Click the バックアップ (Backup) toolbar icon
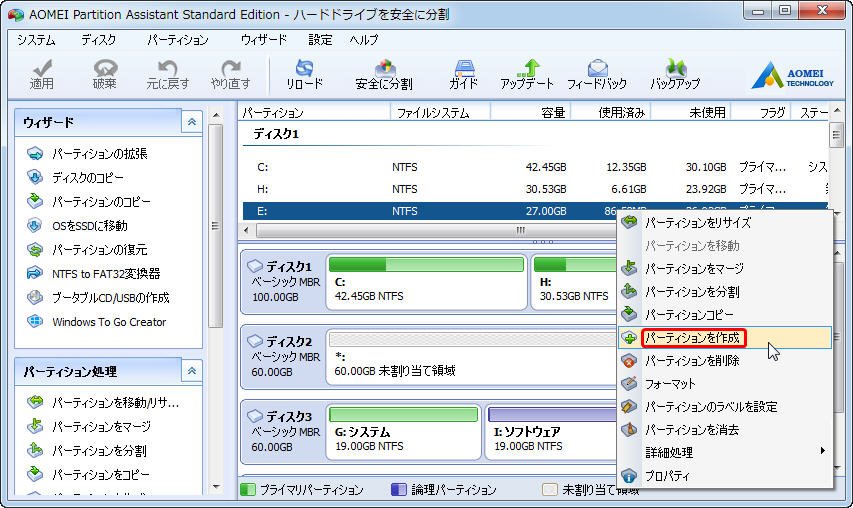This screenshot has width=853, height=508. point(675,75)
